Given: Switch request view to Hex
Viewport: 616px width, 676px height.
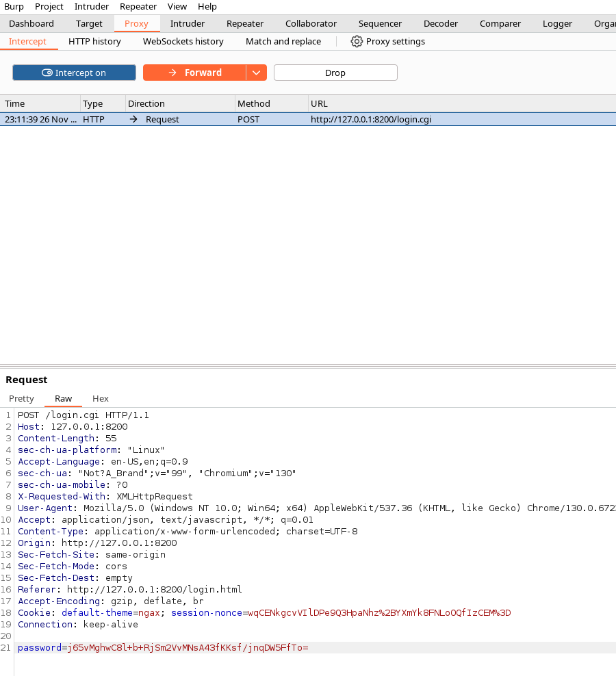Looking at the screenshot, I should (101, 399).
